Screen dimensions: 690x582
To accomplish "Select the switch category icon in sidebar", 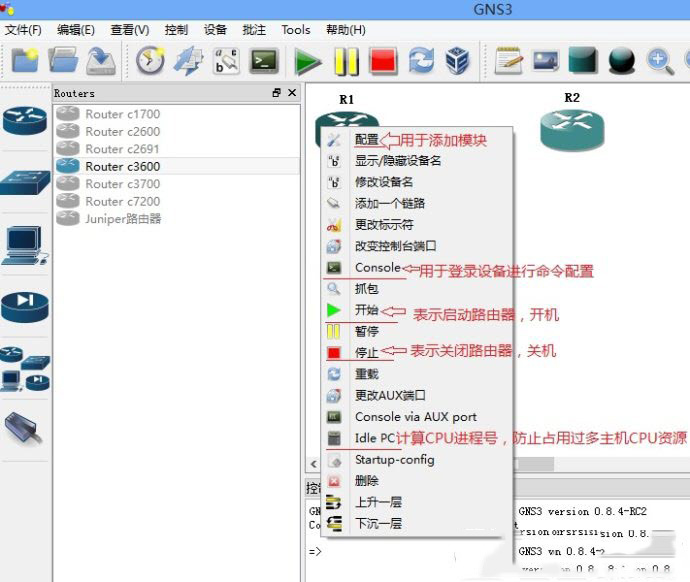I will [x=25, y=182].
